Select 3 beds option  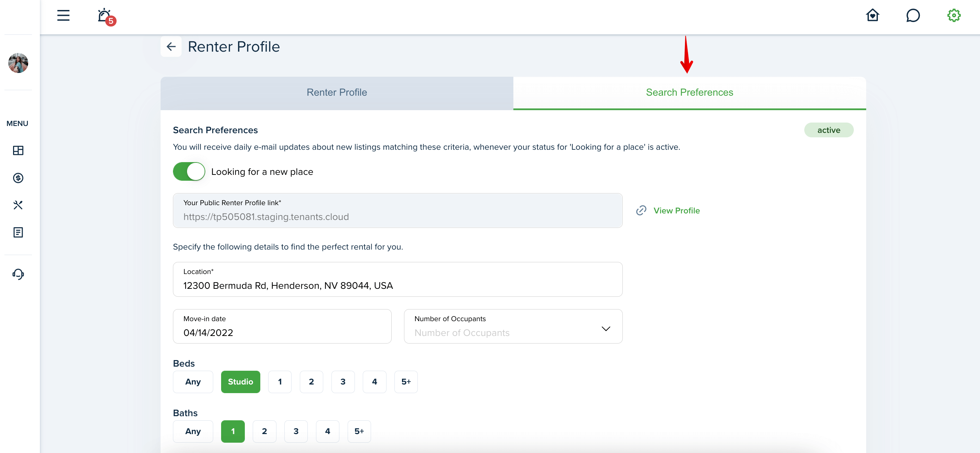point(343,381)
